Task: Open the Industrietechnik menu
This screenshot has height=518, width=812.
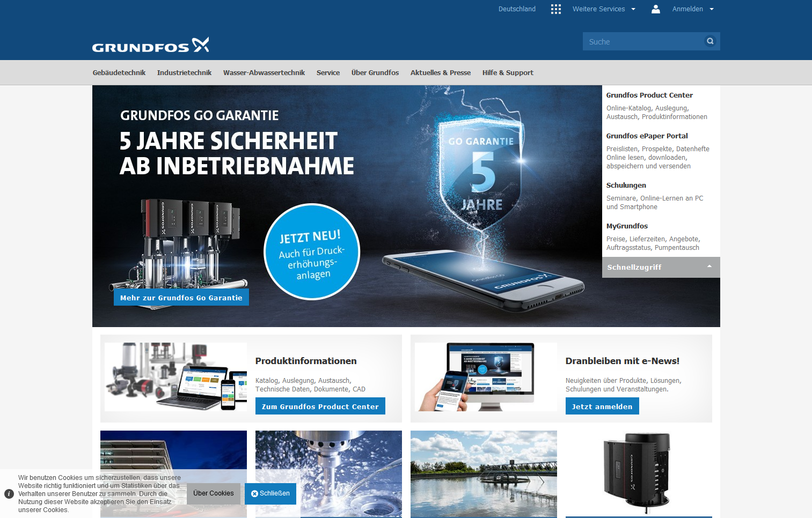Action: pos(184,73)
